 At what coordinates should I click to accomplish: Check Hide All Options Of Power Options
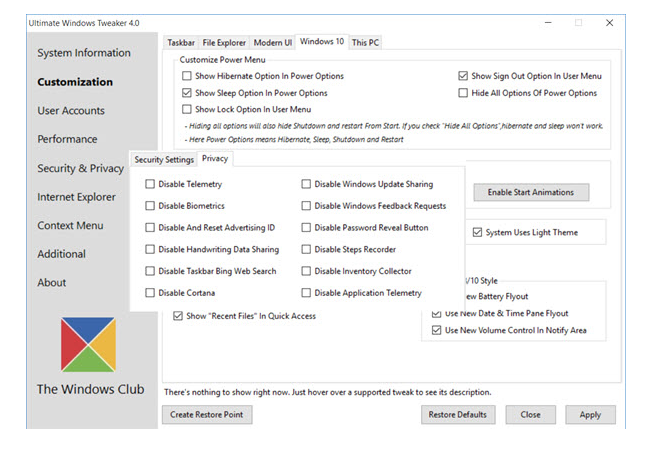pyautogui.click(x=463, y=93)
